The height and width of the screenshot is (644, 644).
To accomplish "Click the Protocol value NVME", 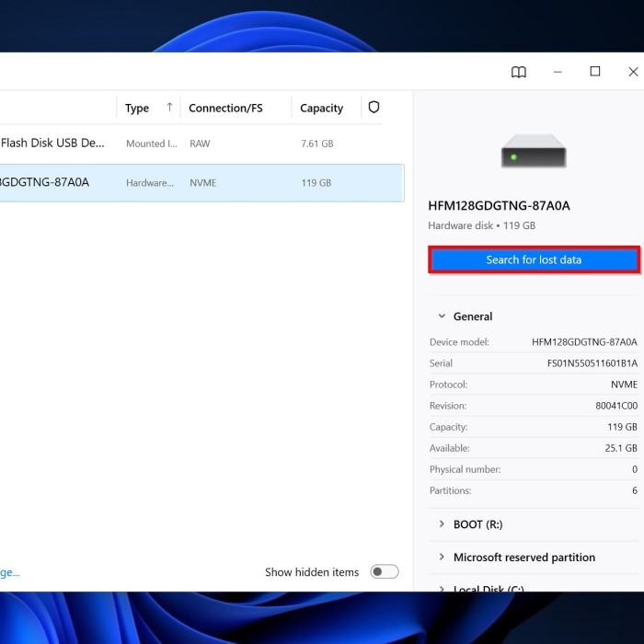I will pos(625,385).
